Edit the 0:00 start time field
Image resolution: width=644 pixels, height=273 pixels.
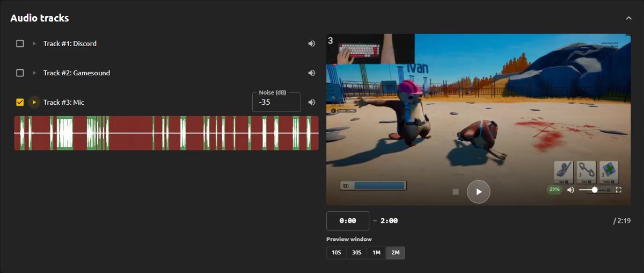click(348, 221)
